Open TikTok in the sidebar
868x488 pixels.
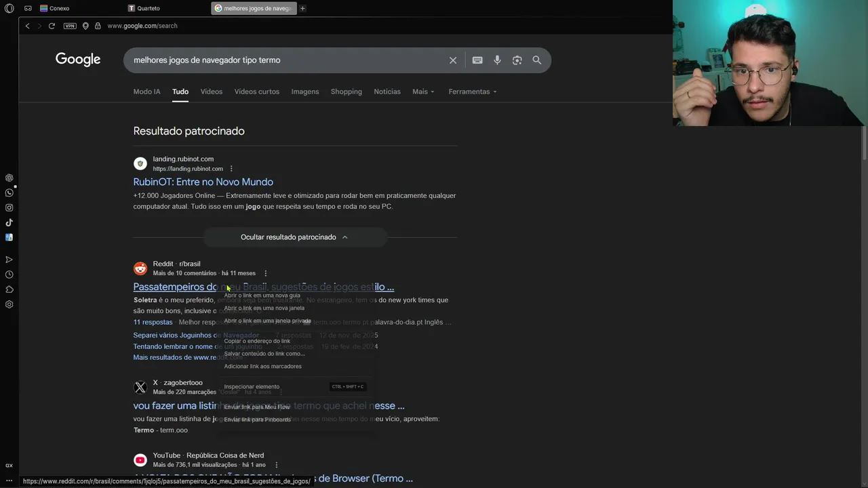(9, 222)
